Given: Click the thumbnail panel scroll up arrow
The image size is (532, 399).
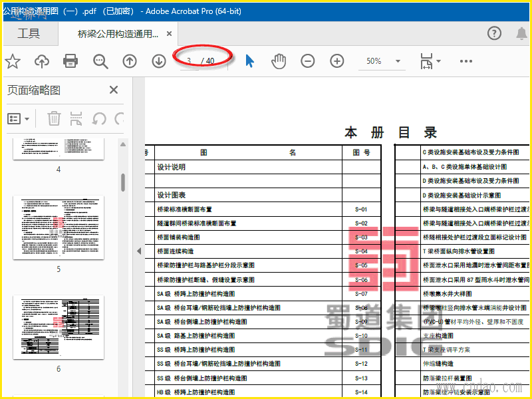Looking at the screenshot, I should pos(123,144).
